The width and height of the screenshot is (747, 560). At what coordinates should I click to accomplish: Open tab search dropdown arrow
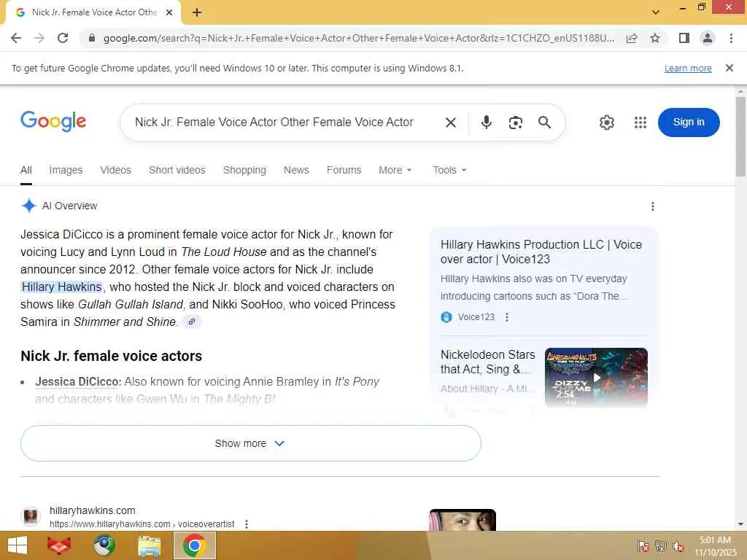point(656,12)
